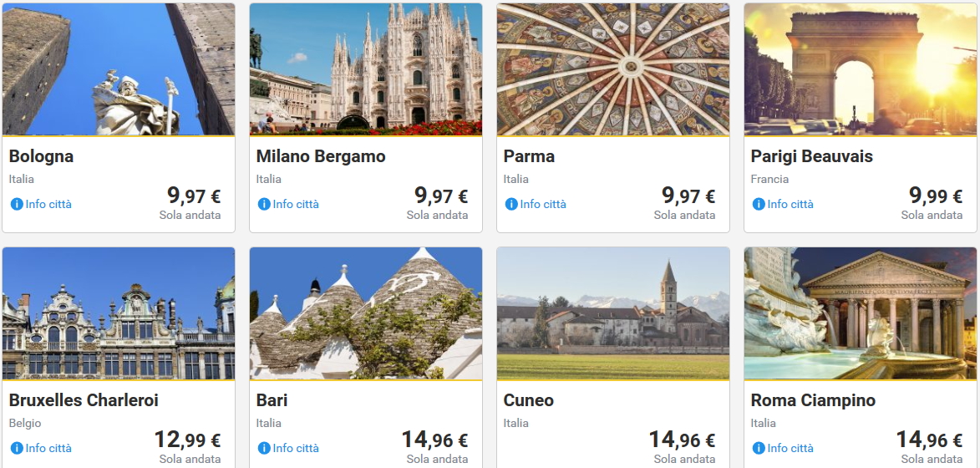Click the info icon on Bologna card
Viewport: 980px width, 468px height.
(x=16, y=204)
